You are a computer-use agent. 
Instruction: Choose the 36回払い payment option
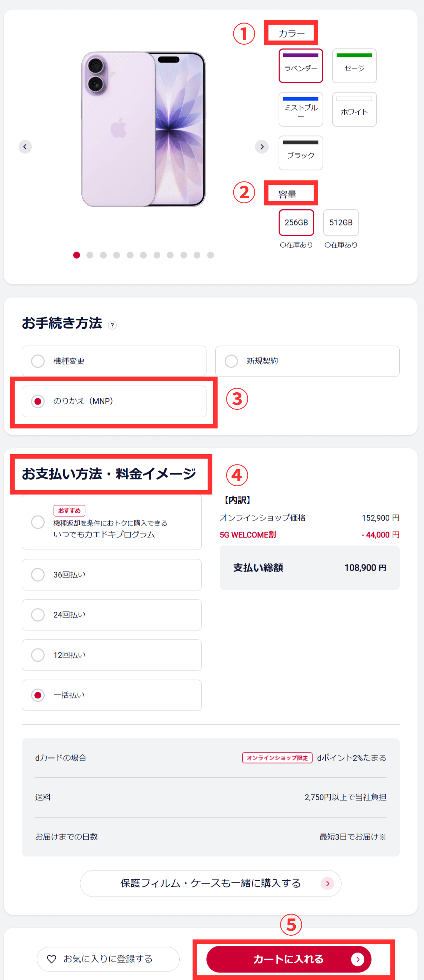38,574
